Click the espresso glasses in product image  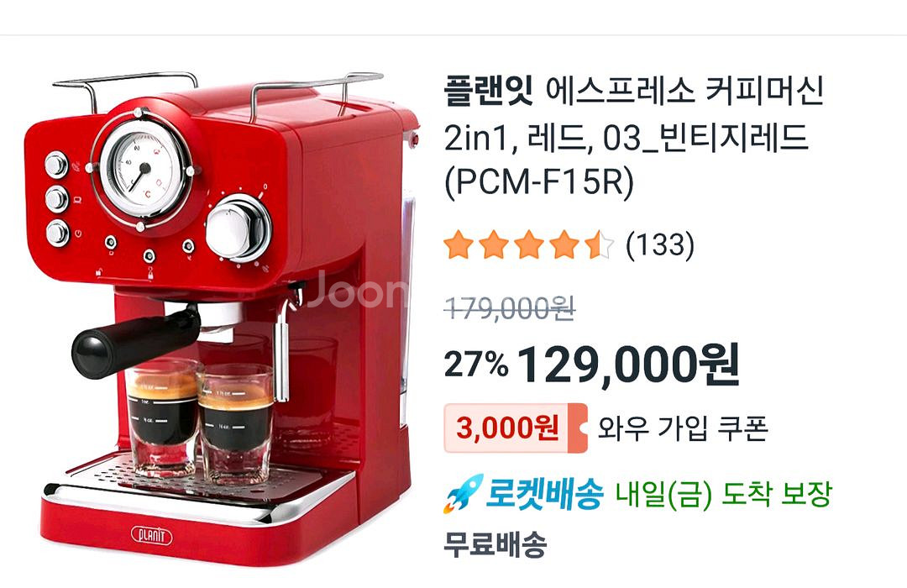click(200, 420)
